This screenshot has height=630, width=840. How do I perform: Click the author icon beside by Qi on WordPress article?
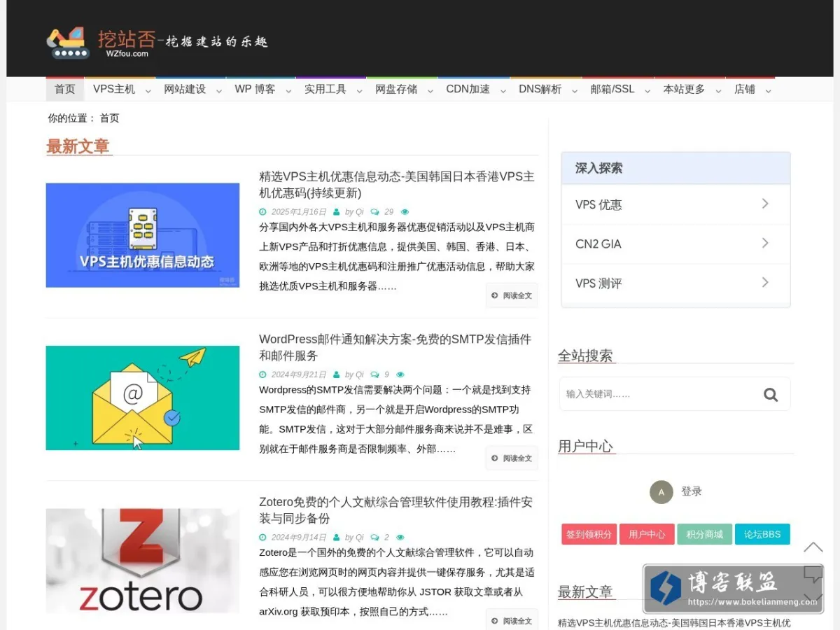click(337, 374)
